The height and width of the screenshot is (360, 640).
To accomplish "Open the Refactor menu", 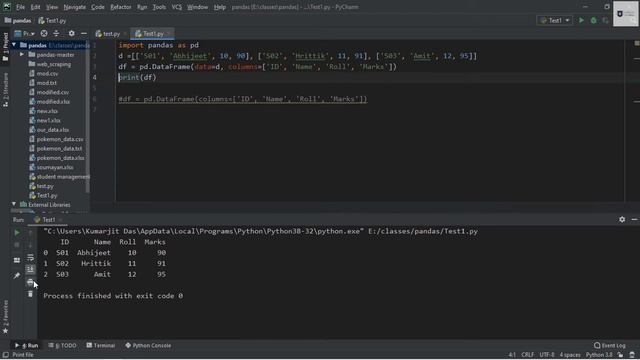I will click(121, 7).
